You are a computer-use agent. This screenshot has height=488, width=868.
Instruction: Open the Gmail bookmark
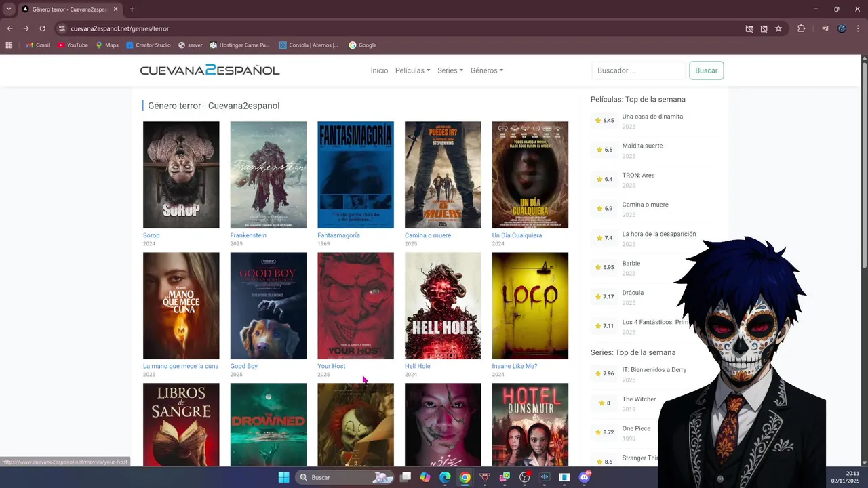38,45
